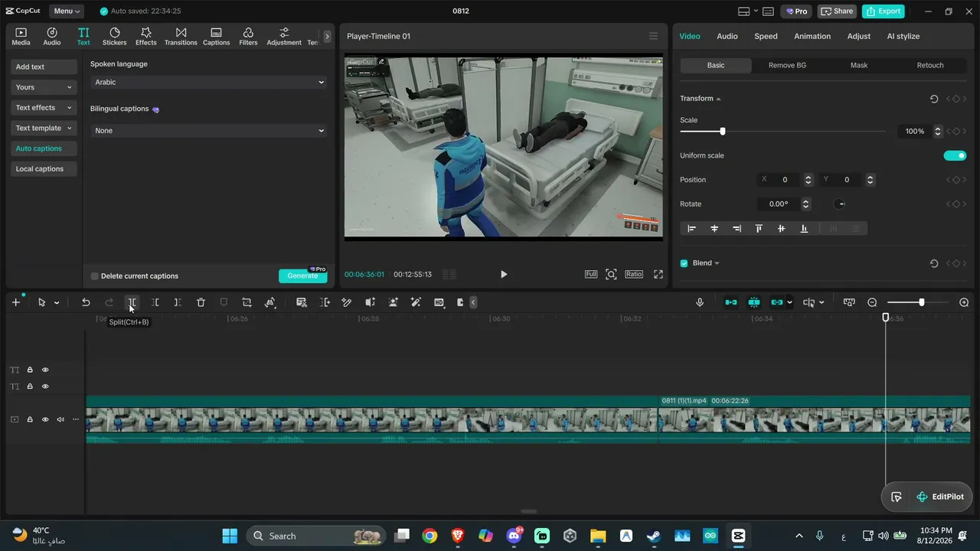This screenshot has width=980, height=551.
Task: Click the player focus zoom icon
Action: 611,274
